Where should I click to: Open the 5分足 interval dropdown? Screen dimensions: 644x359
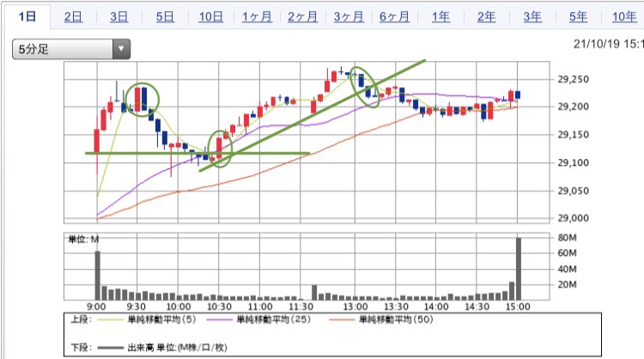click(x=71, y=49)
